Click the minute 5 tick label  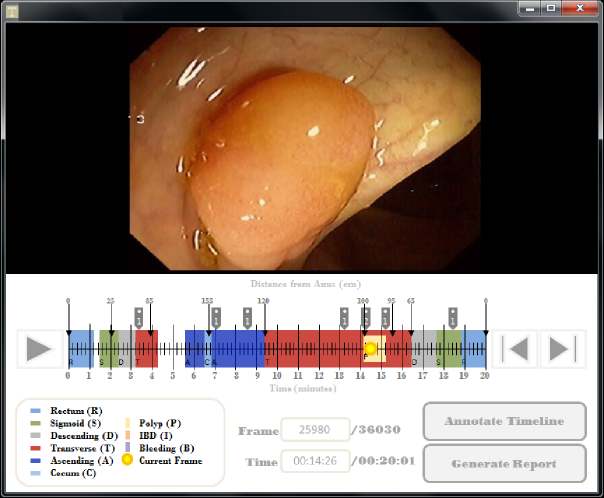(173, 376)
